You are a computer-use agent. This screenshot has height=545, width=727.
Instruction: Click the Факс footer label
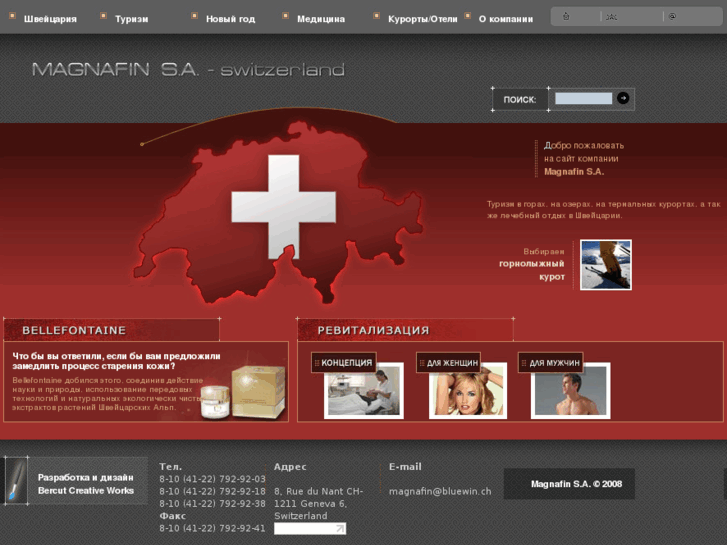click(x=172, y=516)
